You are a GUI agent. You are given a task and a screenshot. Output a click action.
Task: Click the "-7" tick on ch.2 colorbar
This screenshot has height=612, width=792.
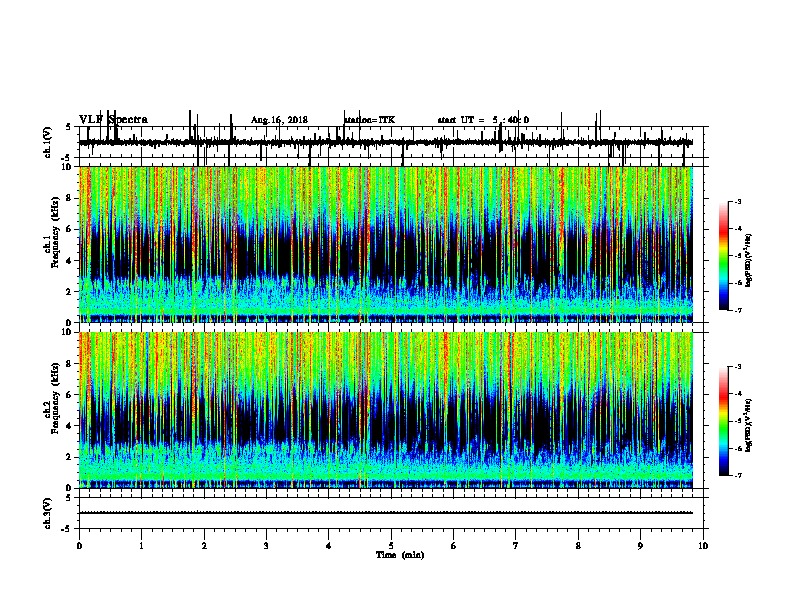[737, 475]
